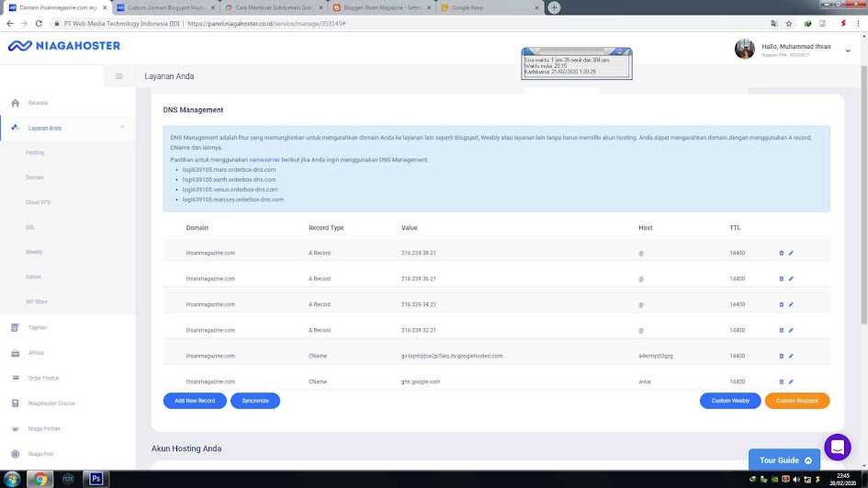The image size is (868, 488).
Task: Open Weebly submenu item
Action: click(34, 252)
